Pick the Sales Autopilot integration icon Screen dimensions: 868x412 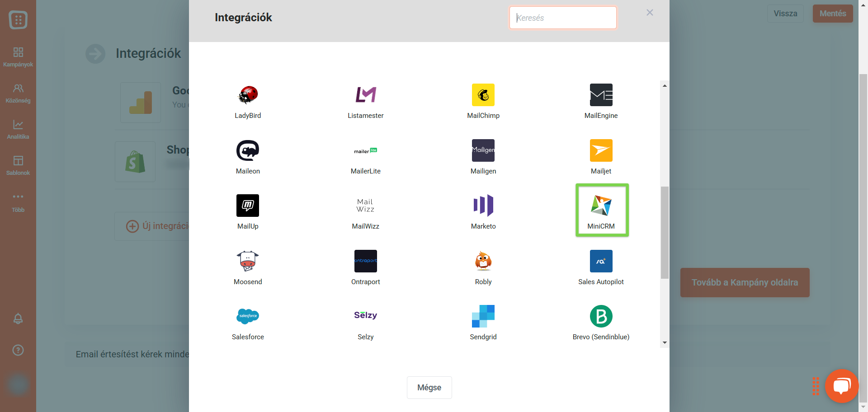pyautogui.click(x=601, y=261)
